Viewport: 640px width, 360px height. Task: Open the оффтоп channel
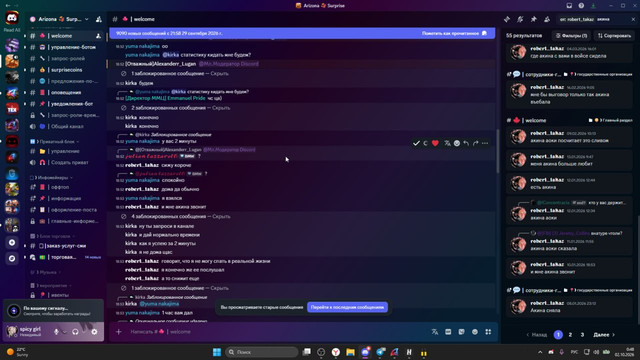[65, 187]
